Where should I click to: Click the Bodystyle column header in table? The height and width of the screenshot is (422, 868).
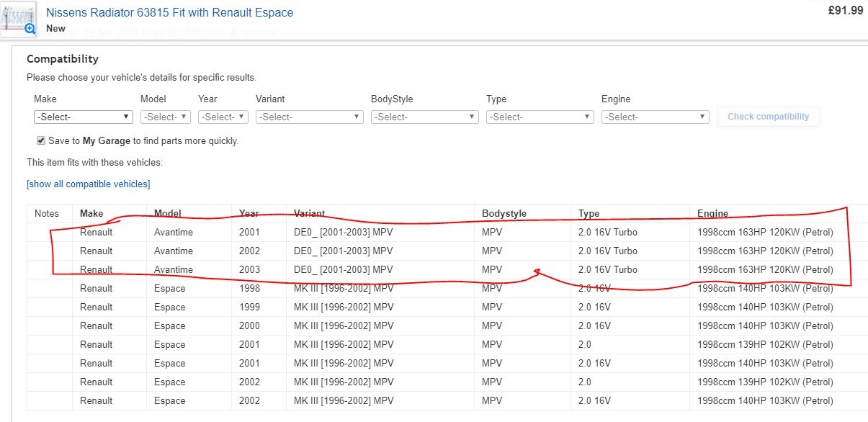pyautogui.click(x=504, y=213)
